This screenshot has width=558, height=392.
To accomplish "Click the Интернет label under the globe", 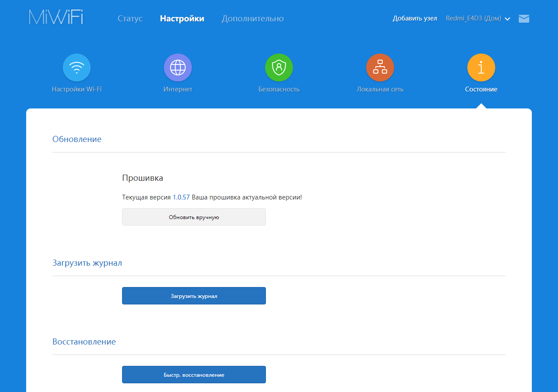I will (x=178, y=89).
